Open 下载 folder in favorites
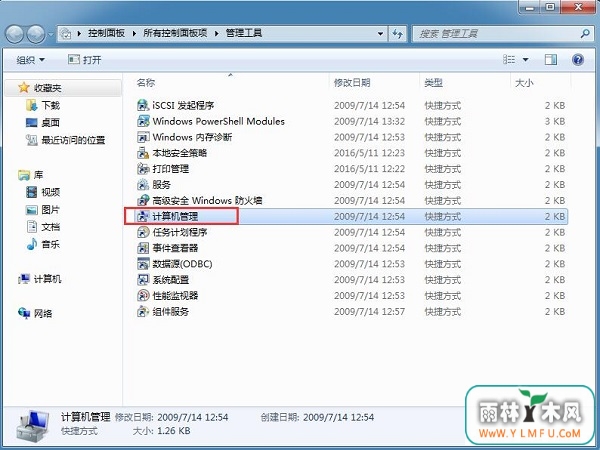The height and width of the screenshot is (450, 600). [x=43, y=105]
